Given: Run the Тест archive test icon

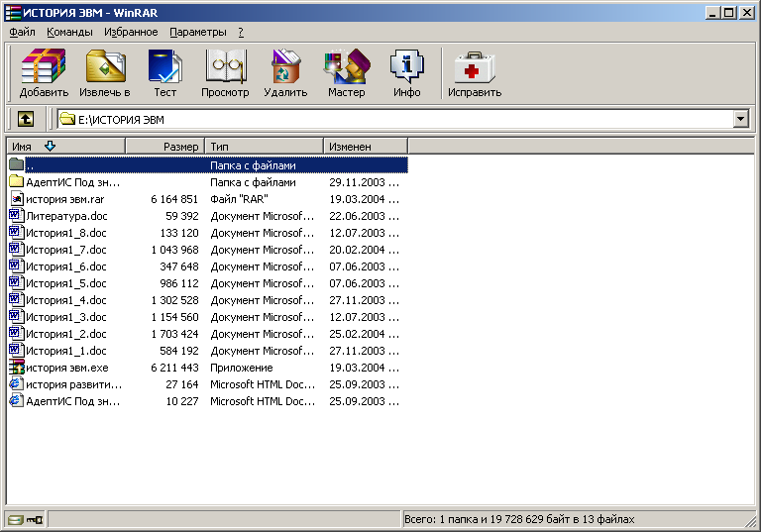Looking at the screenshot, I should coord(165,66).
